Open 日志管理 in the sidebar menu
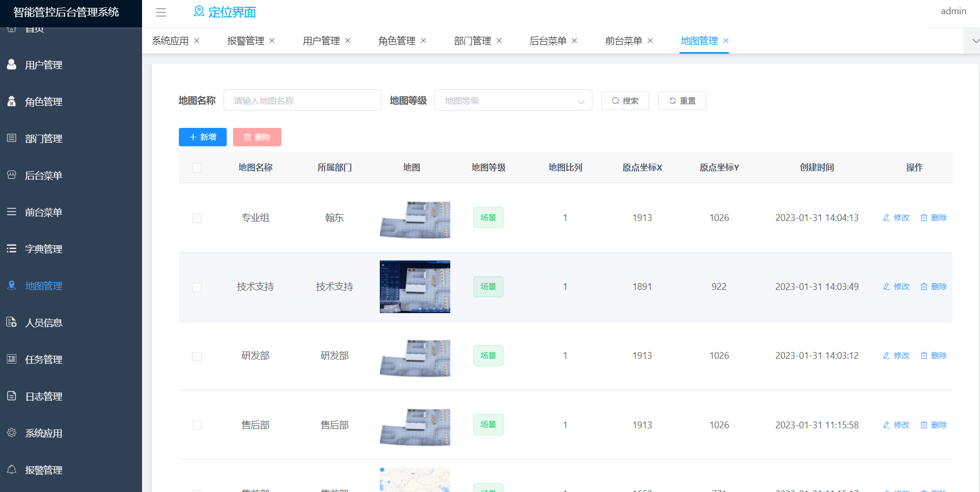This screenshot has width=980, height=492. (44, 396)
